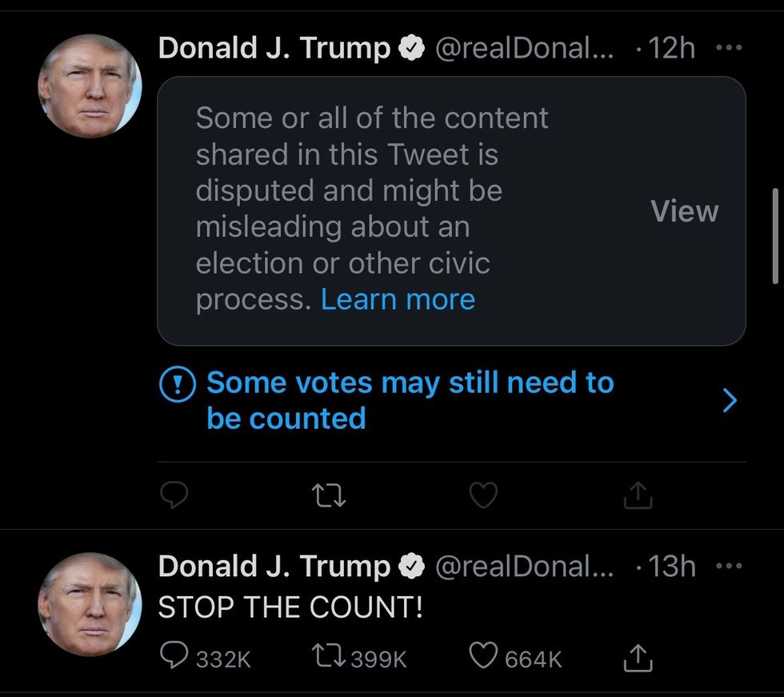Image resolution: width=784 pixels, height=697 pixels.
Task: Click the scrollbar on the right edge
Action: (774, 236)
